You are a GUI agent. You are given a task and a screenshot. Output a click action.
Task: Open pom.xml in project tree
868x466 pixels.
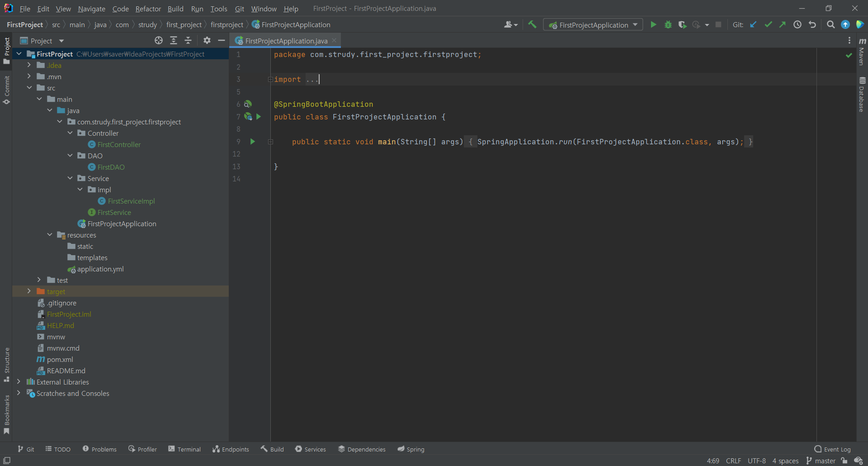(60, 359)
